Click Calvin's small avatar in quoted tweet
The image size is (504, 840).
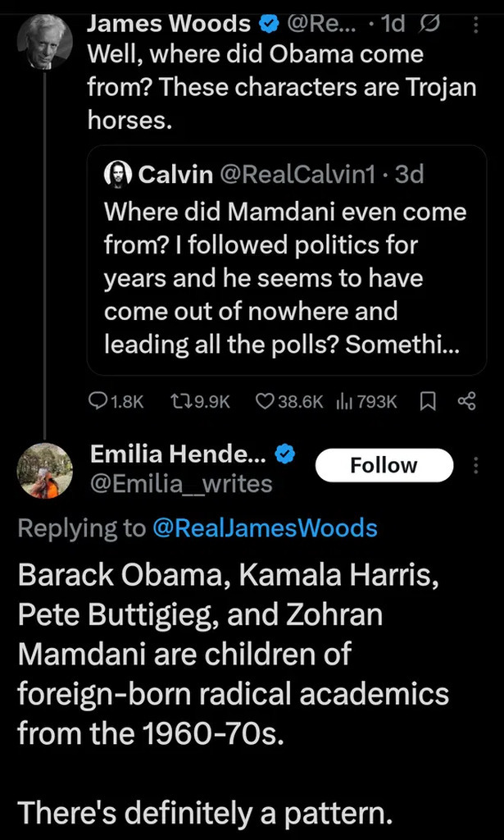point(119,173)
